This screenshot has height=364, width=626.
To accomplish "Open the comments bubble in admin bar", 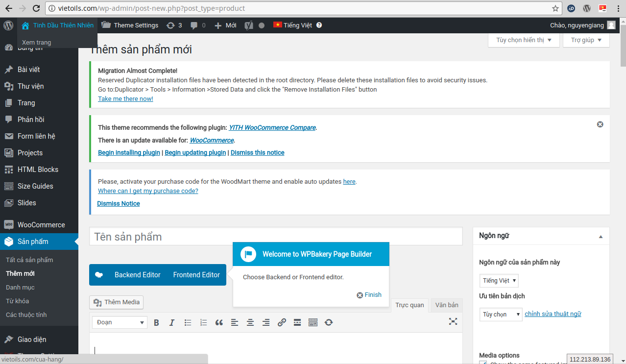I will (x=198, y=25).
